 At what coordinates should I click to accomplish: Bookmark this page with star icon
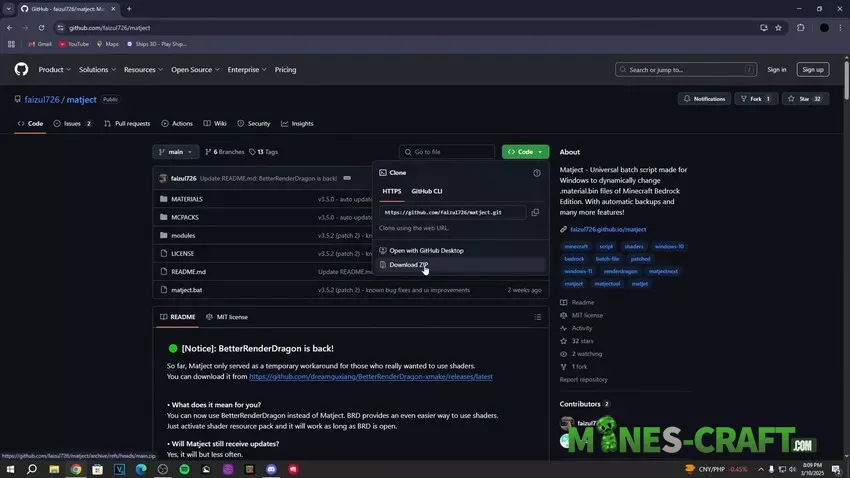(778, 28)
